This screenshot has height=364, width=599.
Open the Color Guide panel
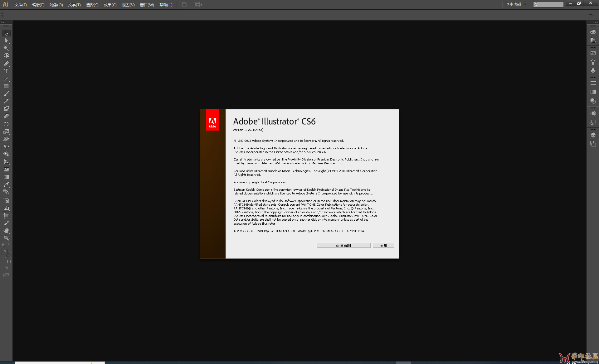pyautogui.click(x=593, y=41)
